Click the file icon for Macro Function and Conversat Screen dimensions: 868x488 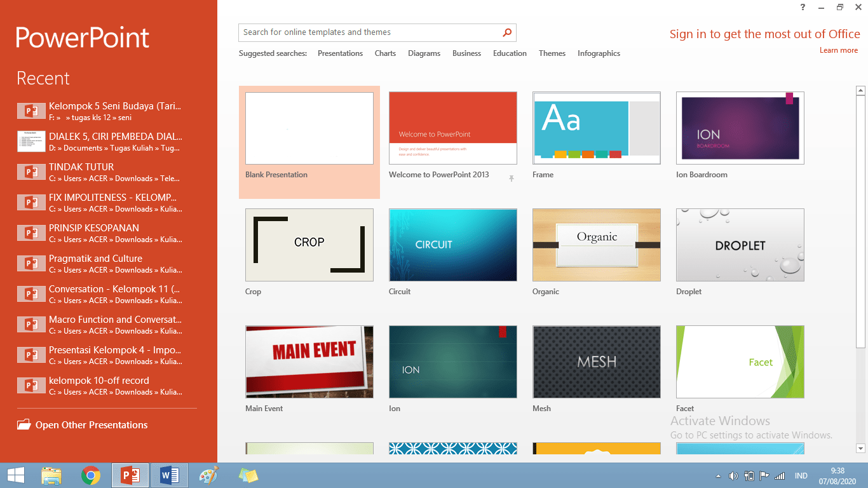point(31,324)
